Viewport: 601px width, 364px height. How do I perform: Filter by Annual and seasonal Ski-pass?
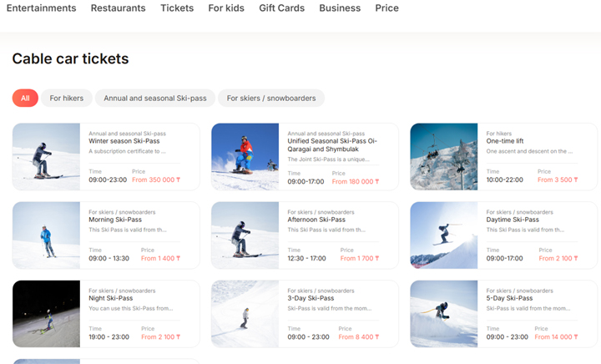click(x=155, y=98)
